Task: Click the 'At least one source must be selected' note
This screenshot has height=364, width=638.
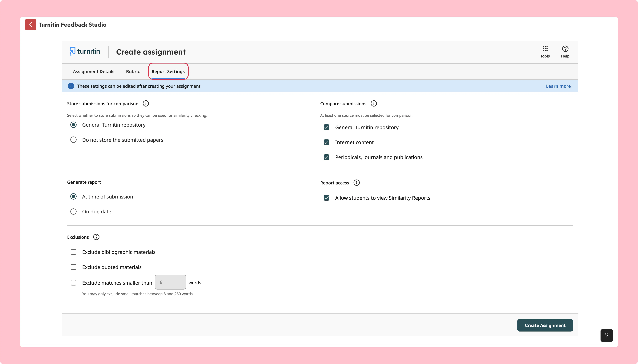Action: (x=367, y=115)
